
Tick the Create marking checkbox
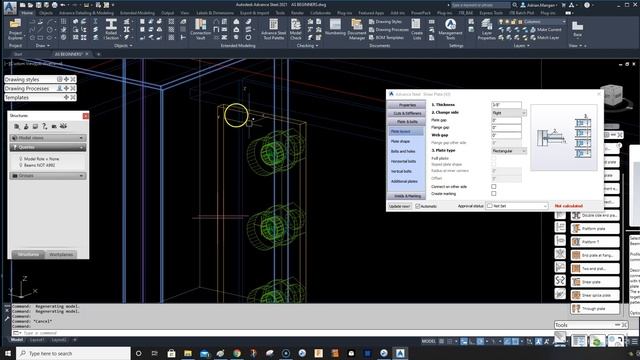click(x=493, y=193)
